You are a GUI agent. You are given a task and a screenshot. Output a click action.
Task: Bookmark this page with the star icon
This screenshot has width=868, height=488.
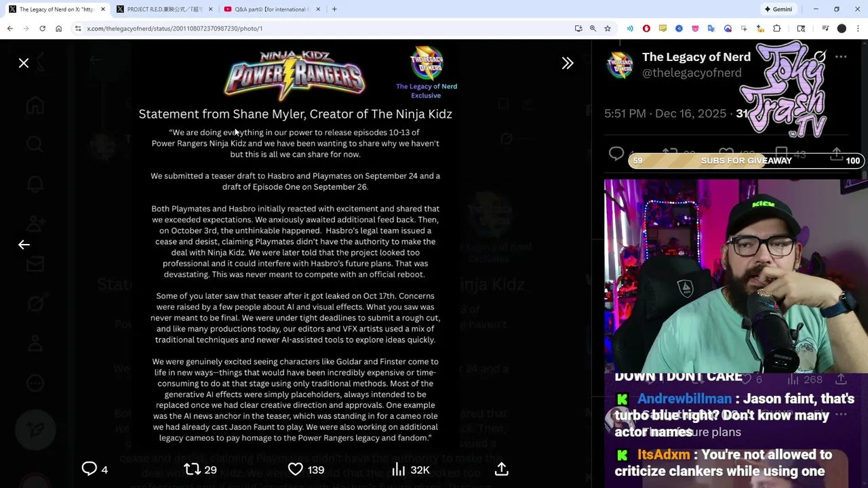[x=608, y=28]
